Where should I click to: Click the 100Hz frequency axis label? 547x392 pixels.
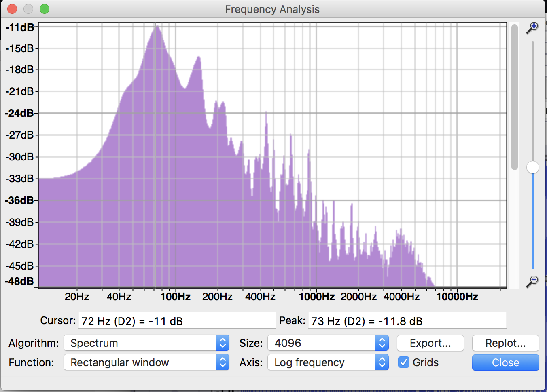click(176, 297)
